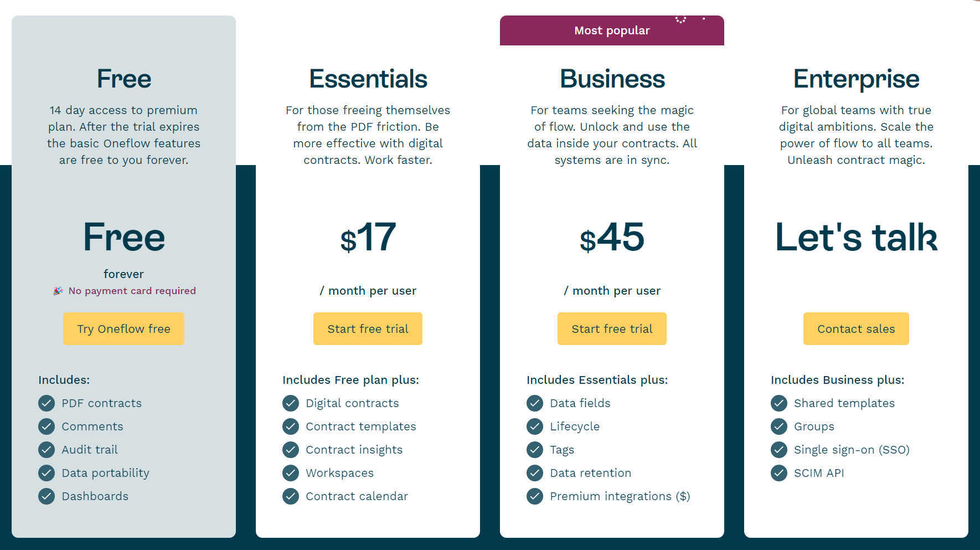Click the checkmark beside Digital contracts
The width and height of the screenshot is (980, 550).
point(291,403)
